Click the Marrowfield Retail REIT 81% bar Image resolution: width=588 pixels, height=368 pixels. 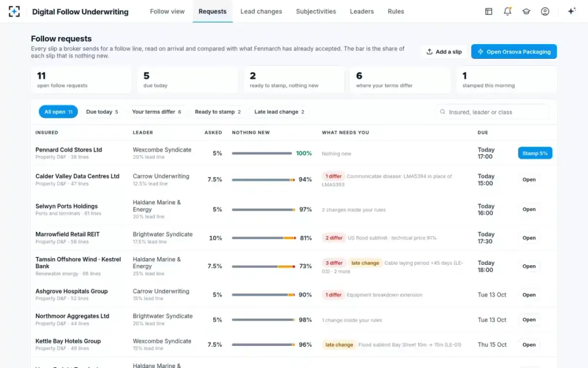tap(264, 238)
